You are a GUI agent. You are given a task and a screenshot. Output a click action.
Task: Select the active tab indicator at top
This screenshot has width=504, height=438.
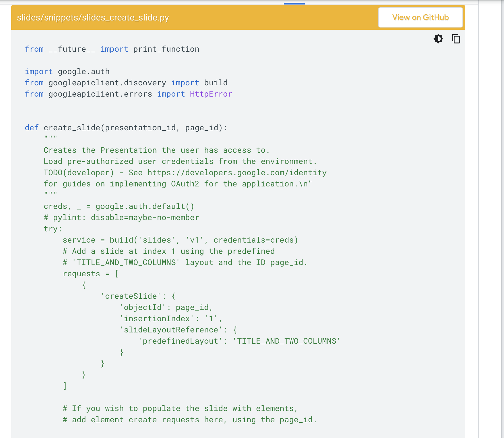point(294,4)
